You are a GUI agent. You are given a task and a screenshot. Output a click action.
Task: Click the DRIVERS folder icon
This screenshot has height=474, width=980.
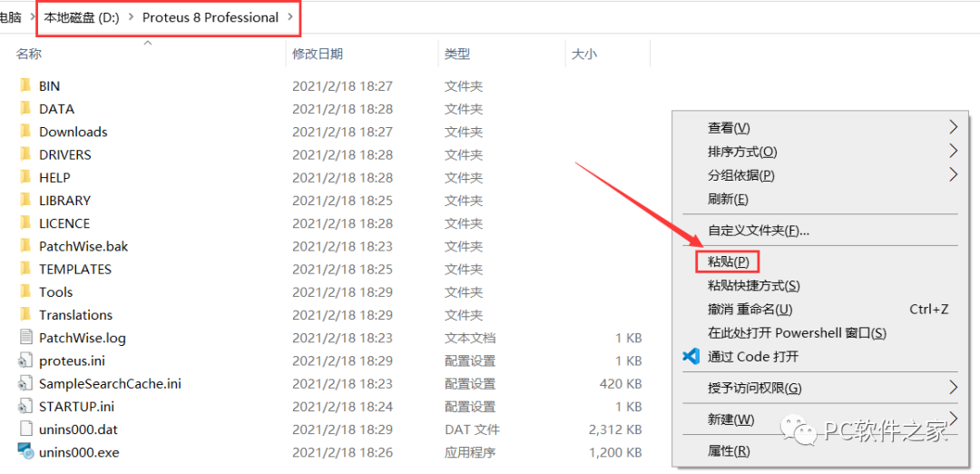[25, 154]
